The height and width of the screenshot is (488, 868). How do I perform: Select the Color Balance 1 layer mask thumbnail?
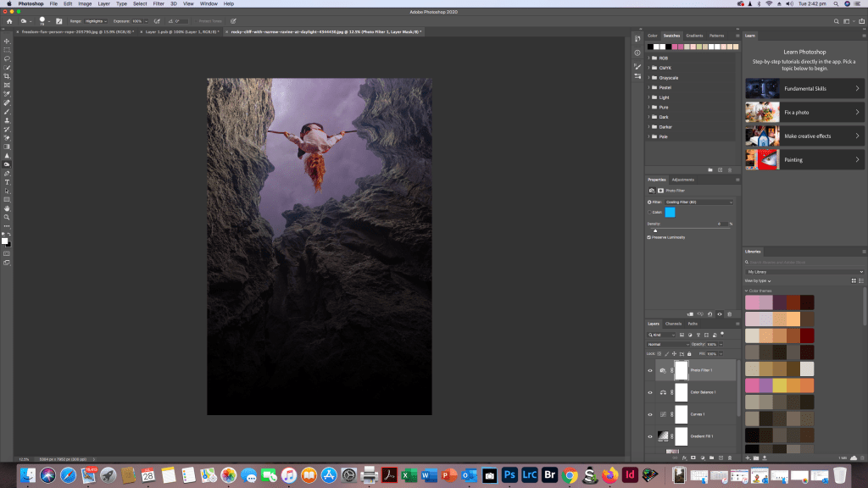point(681,392)
